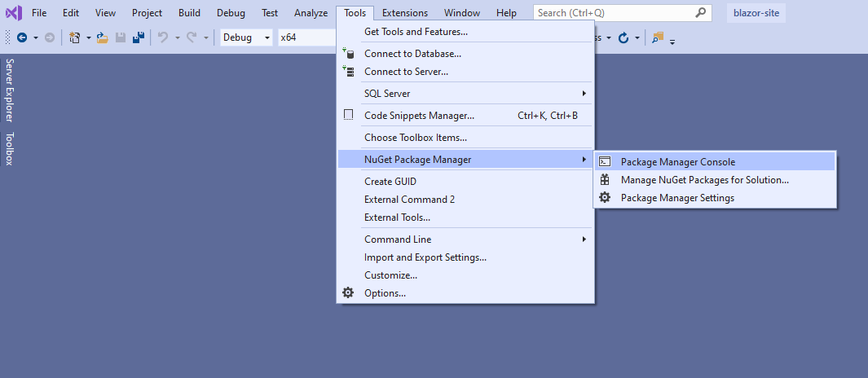Click the Save All icon
Image resolution: width=868 pixels, height=378 pixels.
click(139, 38)
